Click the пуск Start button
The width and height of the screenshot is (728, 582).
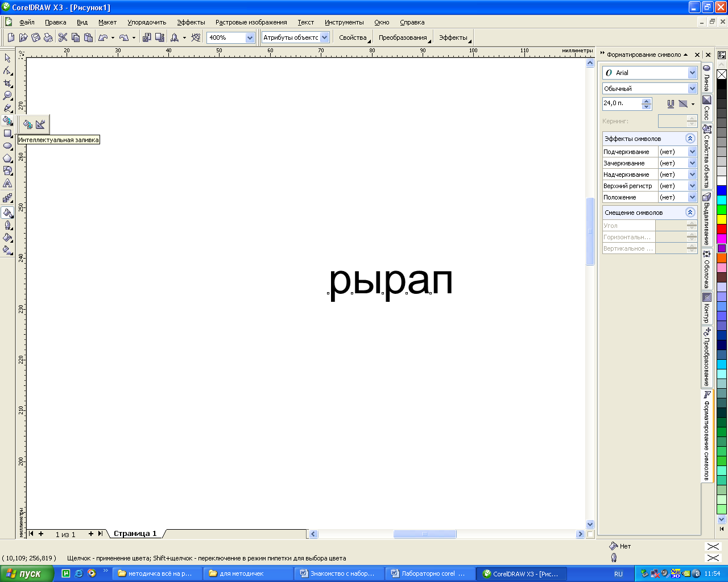click(27, 573)
